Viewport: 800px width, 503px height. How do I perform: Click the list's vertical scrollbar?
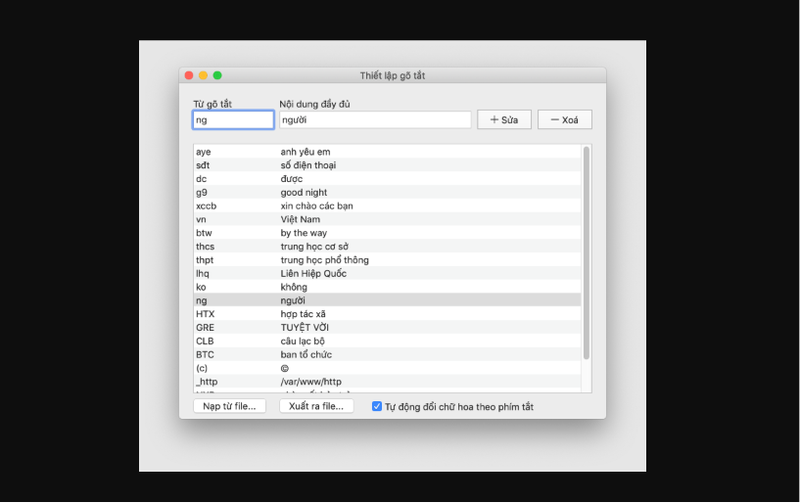pos(586,253)
